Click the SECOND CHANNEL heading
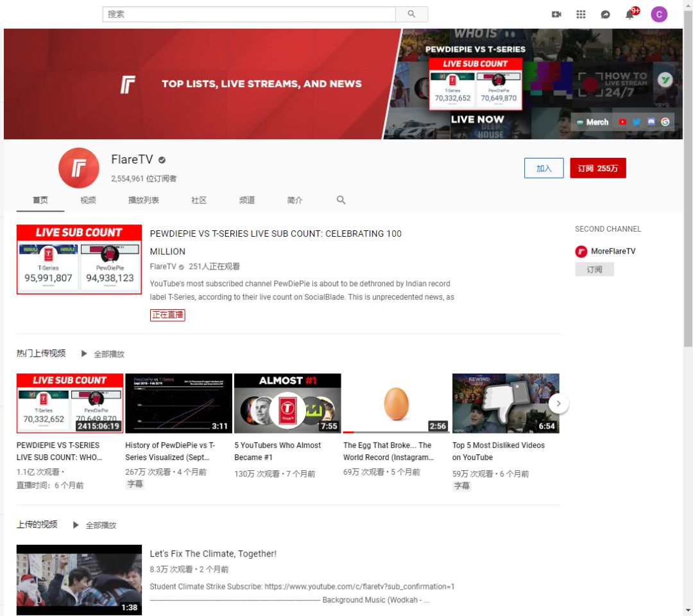 click(x=608, y=229)
